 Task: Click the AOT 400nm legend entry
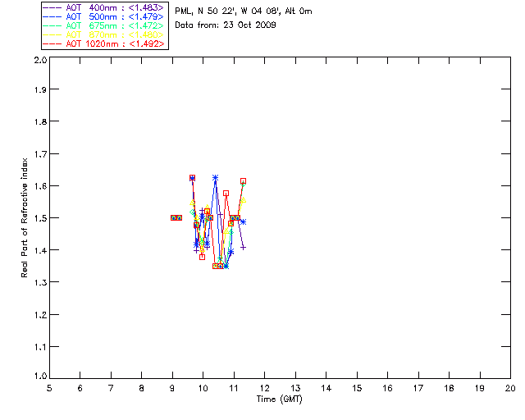pos(103,7)
